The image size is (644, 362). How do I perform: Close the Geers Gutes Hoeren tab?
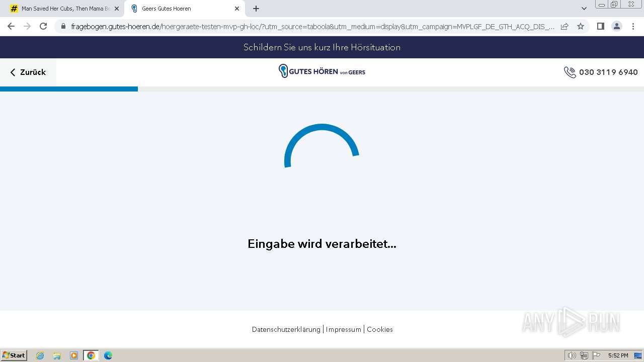coord(237,9)
